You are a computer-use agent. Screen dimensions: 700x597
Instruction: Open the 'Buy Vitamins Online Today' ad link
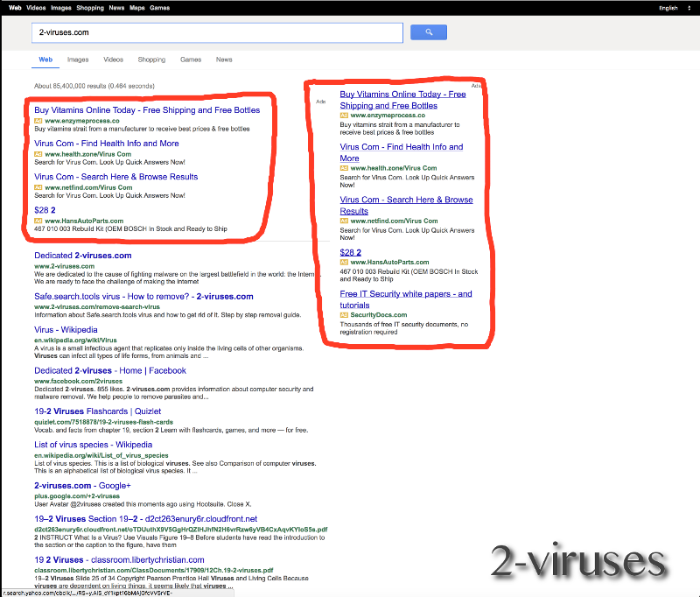(147, 109)
